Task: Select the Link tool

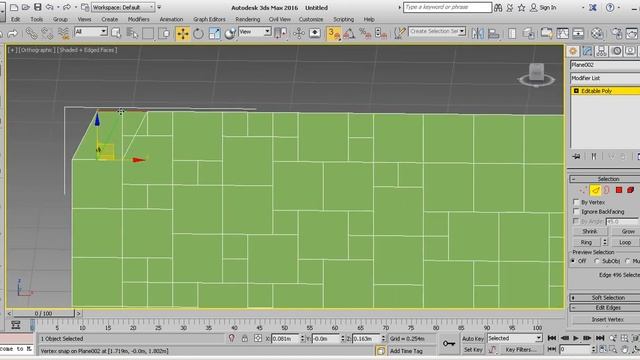Action: click(x=31, y=33)
